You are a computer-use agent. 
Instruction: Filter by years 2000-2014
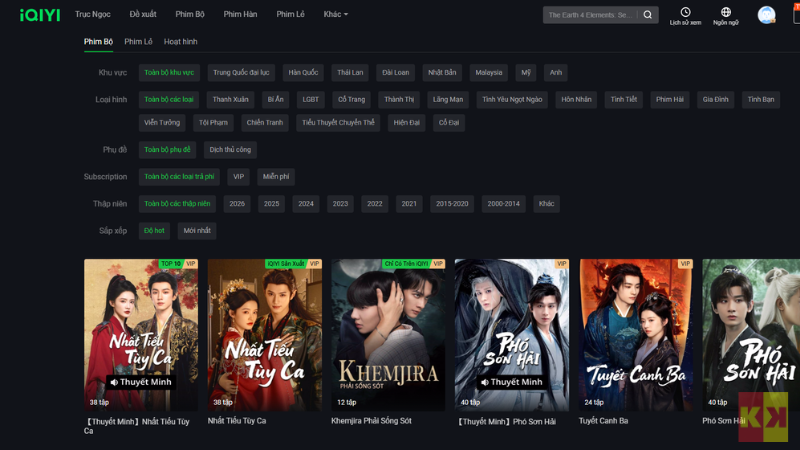pos(504,204)
